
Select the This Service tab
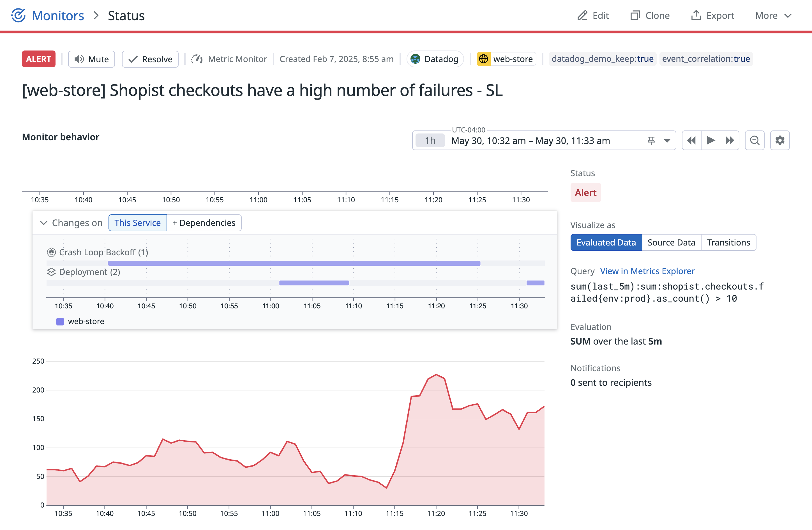point(137,223)
